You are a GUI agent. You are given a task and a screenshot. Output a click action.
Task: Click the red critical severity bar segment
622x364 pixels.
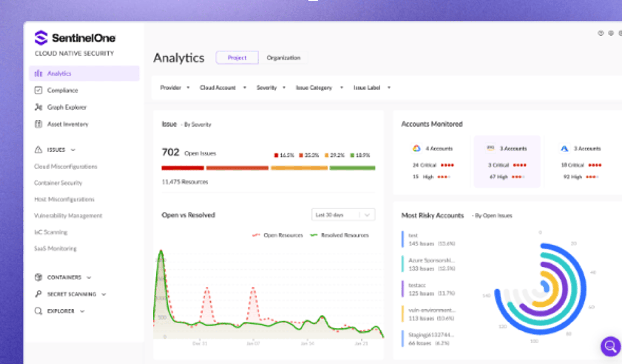[x=183, y=168]
